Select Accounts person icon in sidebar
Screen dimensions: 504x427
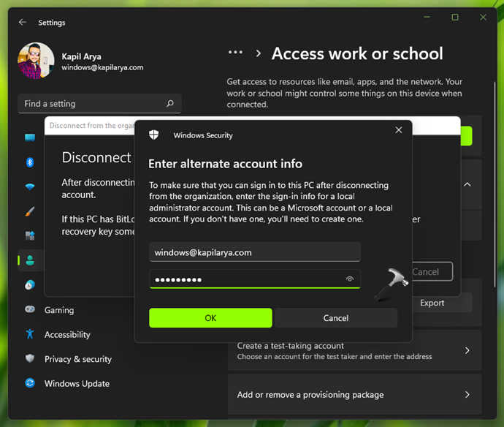coord(30,260)
